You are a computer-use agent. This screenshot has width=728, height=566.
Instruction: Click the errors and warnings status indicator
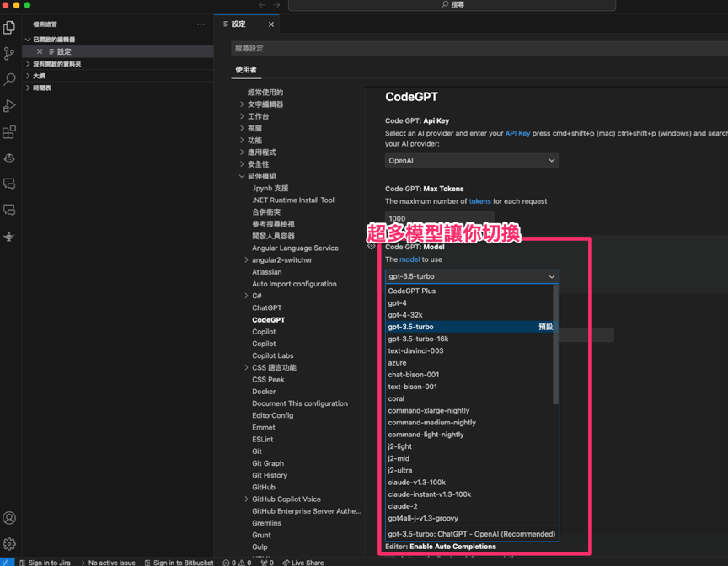click(x=237, y=563)
